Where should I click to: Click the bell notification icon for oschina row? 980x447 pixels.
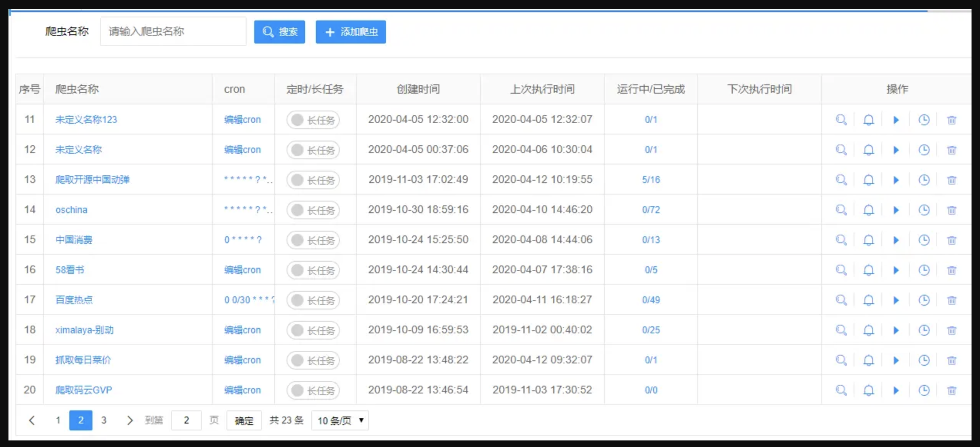pyautogui.click(x=868, y=210)
